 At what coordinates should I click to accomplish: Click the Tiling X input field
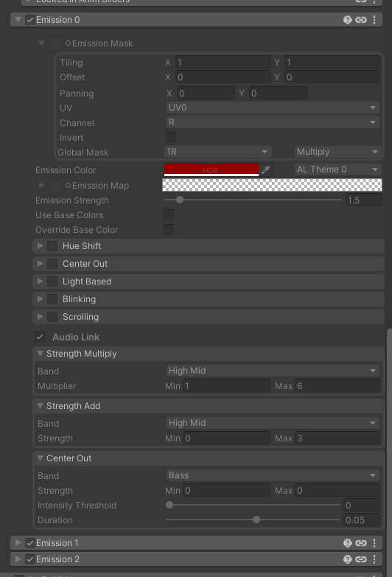tap(223, 62)
